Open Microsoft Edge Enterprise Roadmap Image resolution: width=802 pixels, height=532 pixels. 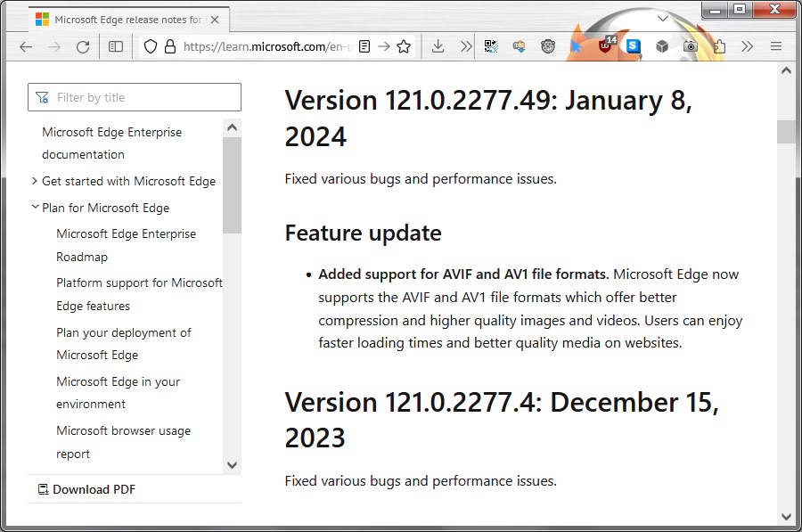pos(126,245)
